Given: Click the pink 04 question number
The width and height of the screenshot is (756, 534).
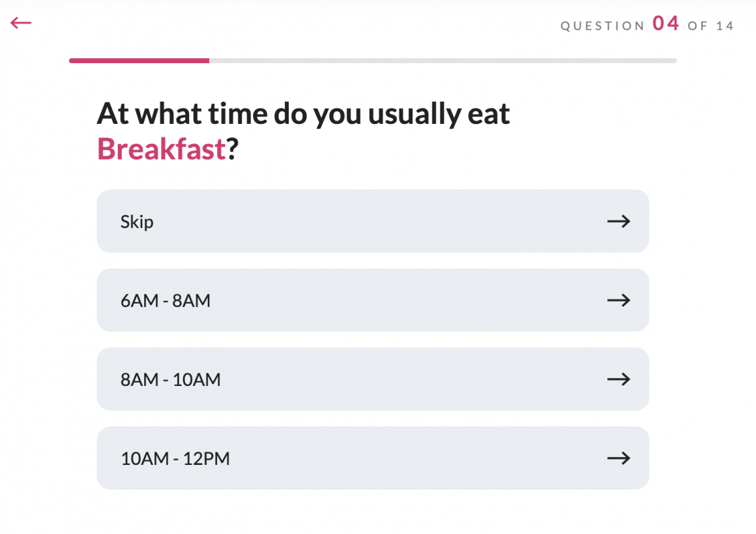Looking at the screenshot, I should click(x=666, y=24).
